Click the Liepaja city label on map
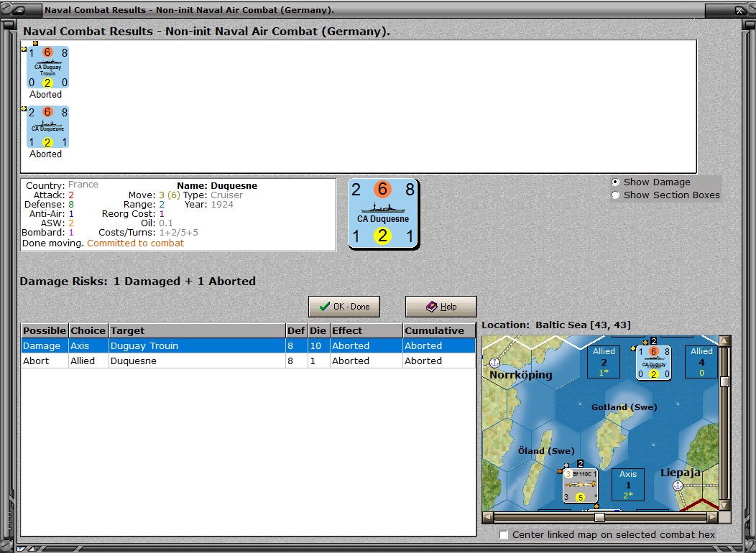 point(680,473)
